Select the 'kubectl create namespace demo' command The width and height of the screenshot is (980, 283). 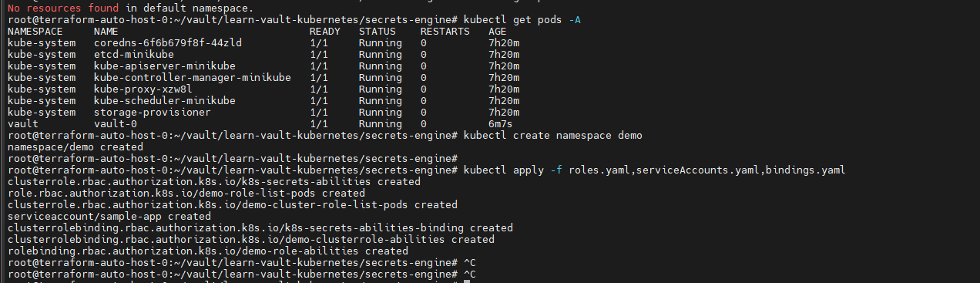tap(553, 135)
